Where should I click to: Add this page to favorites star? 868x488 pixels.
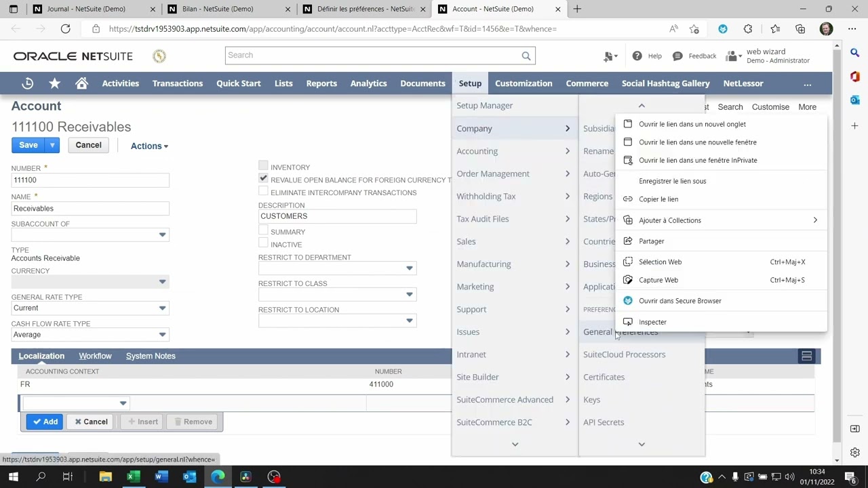coord(694,28)
